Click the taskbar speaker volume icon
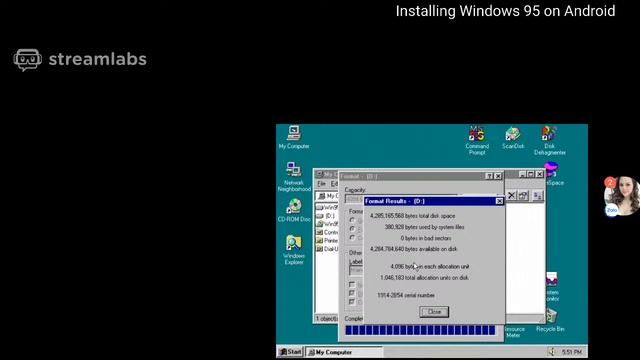Viewport: 640px width, 360px height. pyautogui.click(x=552, y=352)
